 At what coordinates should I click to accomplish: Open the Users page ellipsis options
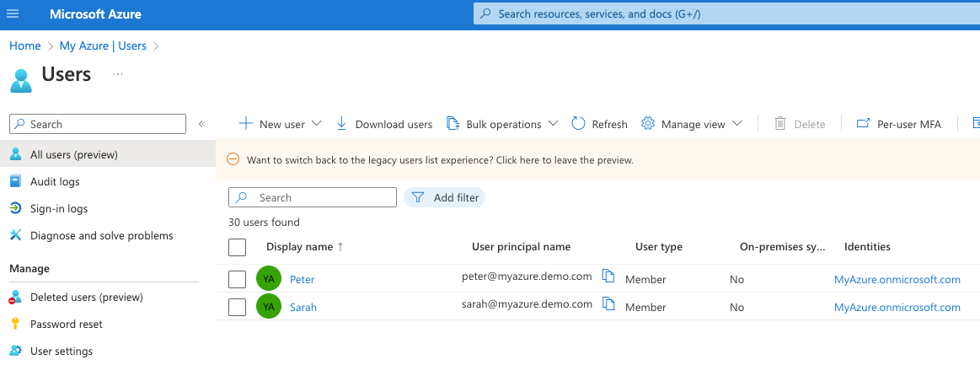[117, 73]
